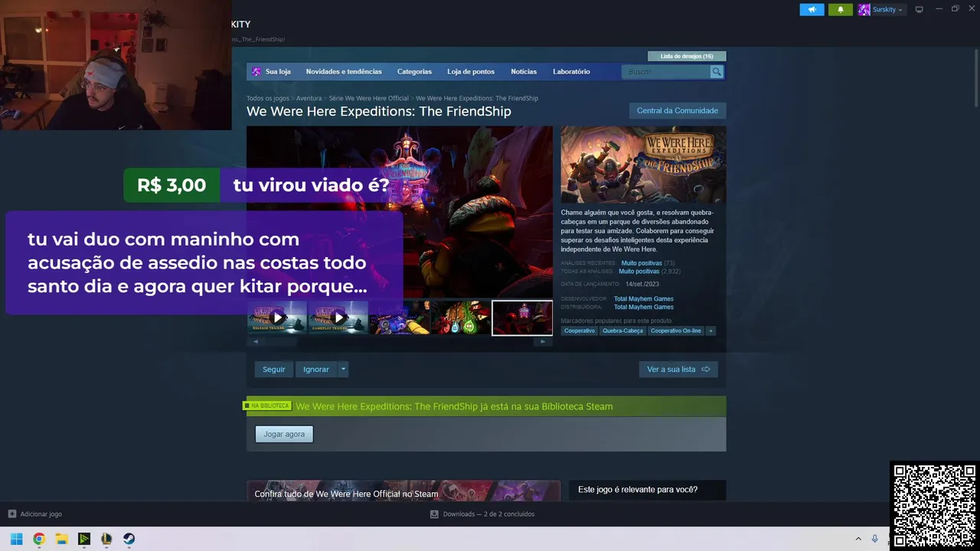The image size is (980, 551).
Task: Click the page vertical scrollbar
Action: [975, 77]
